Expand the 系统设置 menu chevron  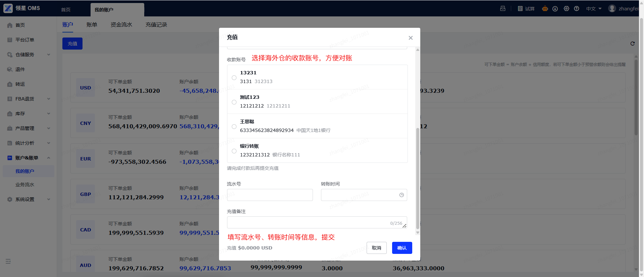click(49, 199)
